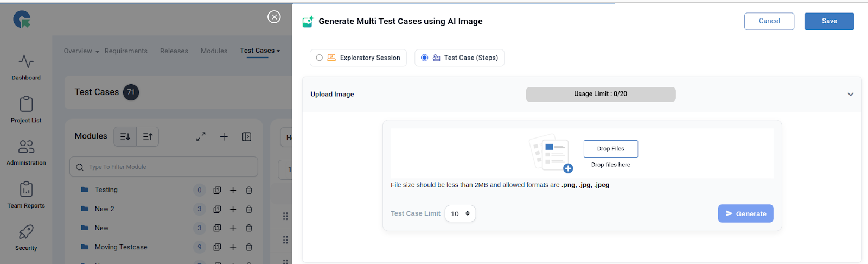The width and height of the screenshot is (868, 264).
Task: Click the add module plus icon
Action: click(x=224, y=137)
